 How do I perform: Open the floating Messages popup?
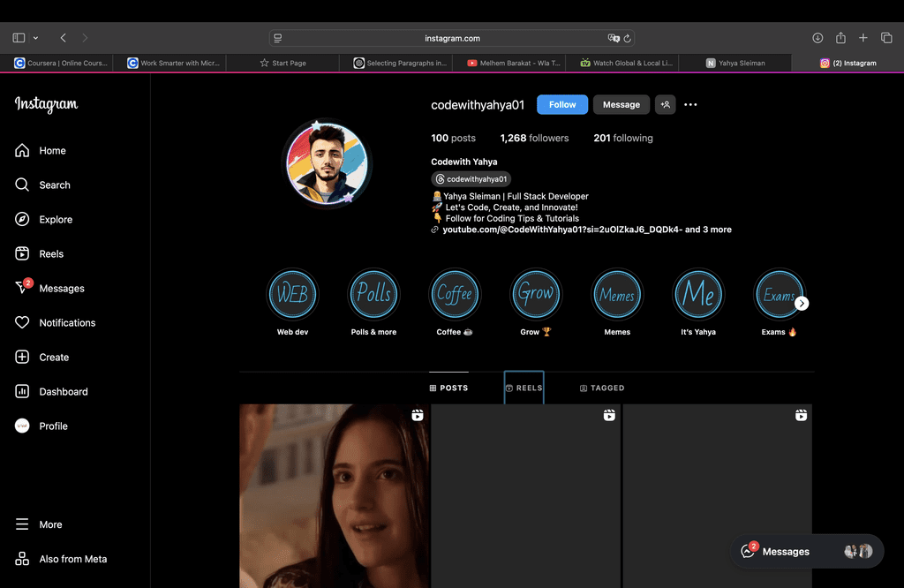tap(785, 552)
